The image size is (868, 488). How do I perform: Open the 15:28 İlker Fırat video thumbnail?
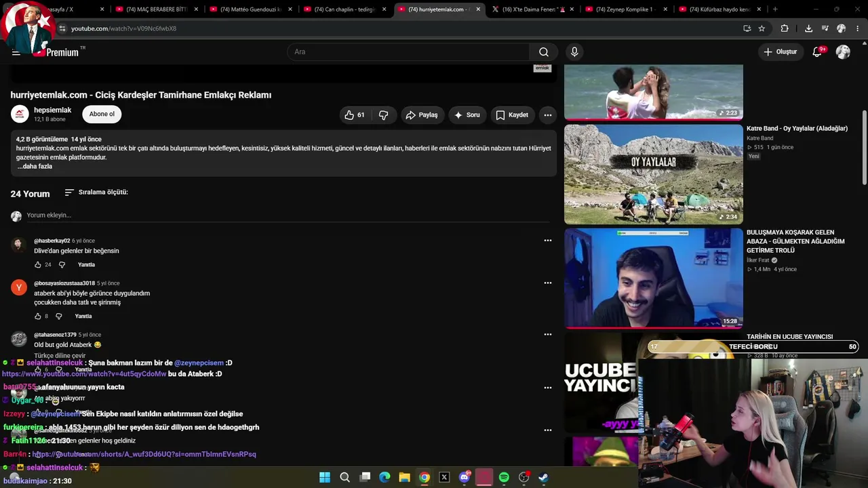(654, 278)
